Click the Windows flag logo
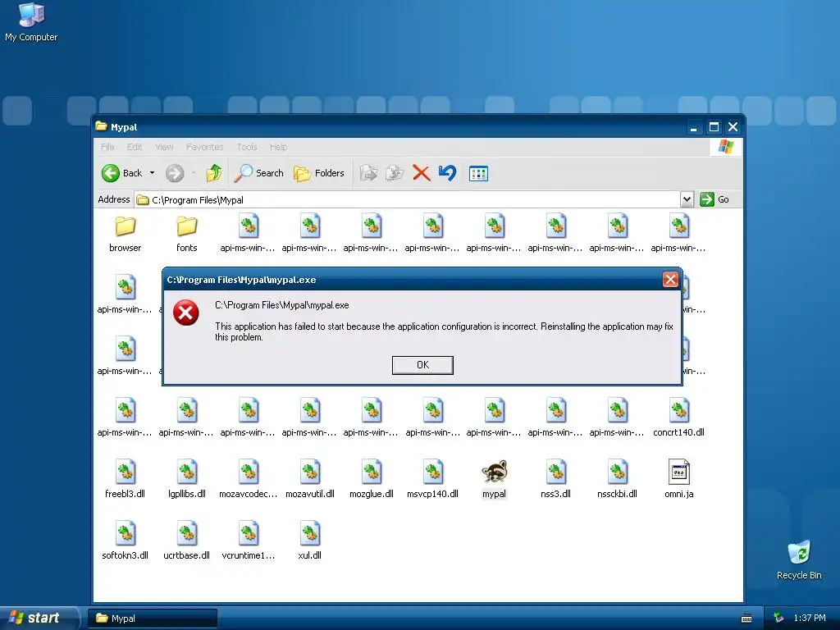840x630 pixels. (x=725, y=147)
